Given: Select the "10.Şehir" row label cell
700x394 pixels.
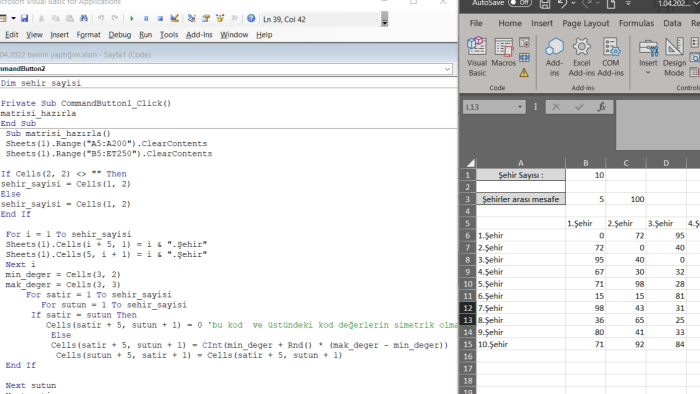Looking at the screenshot, I should pyautogui.click(x=521, y=344).
